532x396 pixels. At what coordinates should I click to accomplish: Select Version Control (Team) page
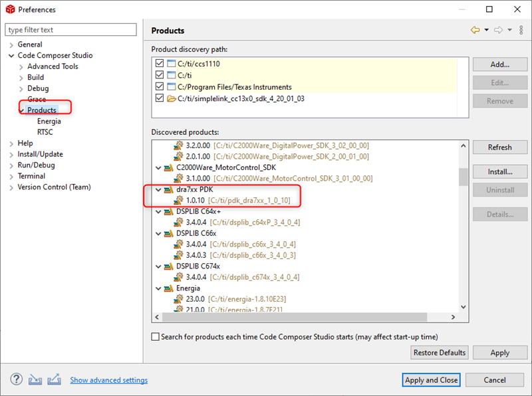[x=55, y=187]
